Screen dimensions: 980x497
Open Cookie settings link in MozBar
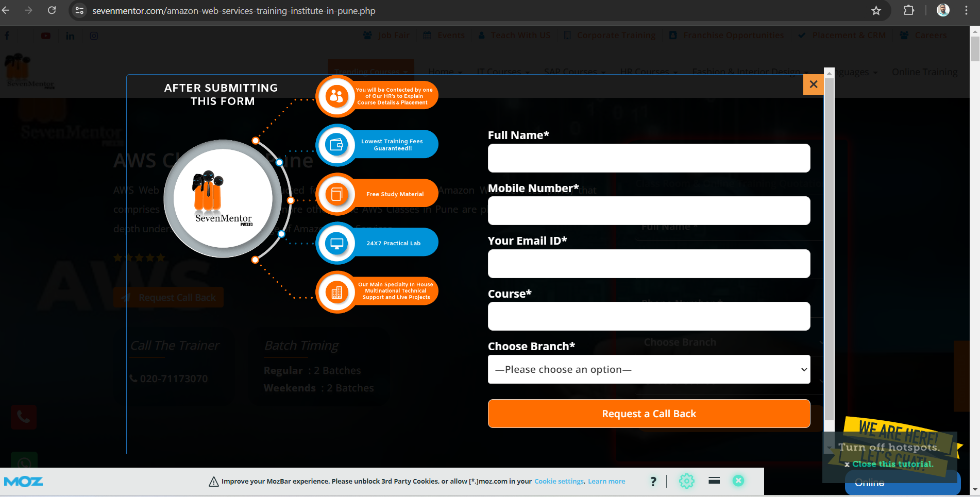[559, 481]
